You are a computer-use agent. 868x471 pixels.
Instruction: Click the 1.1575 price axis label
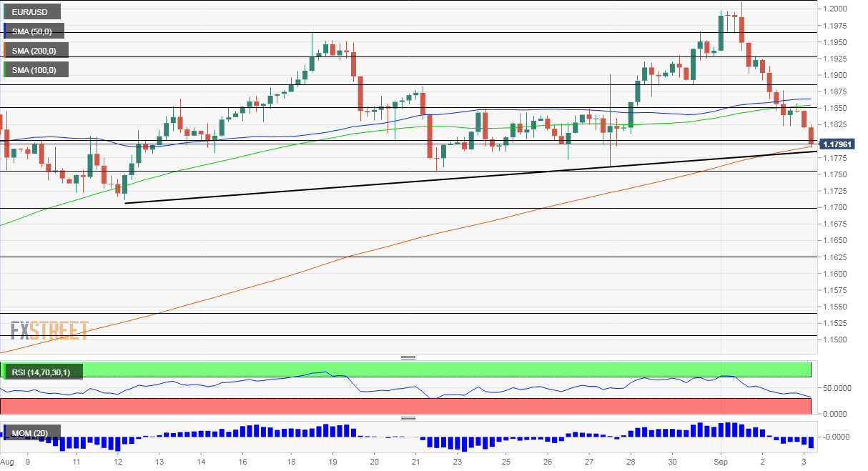coord(835,290)
